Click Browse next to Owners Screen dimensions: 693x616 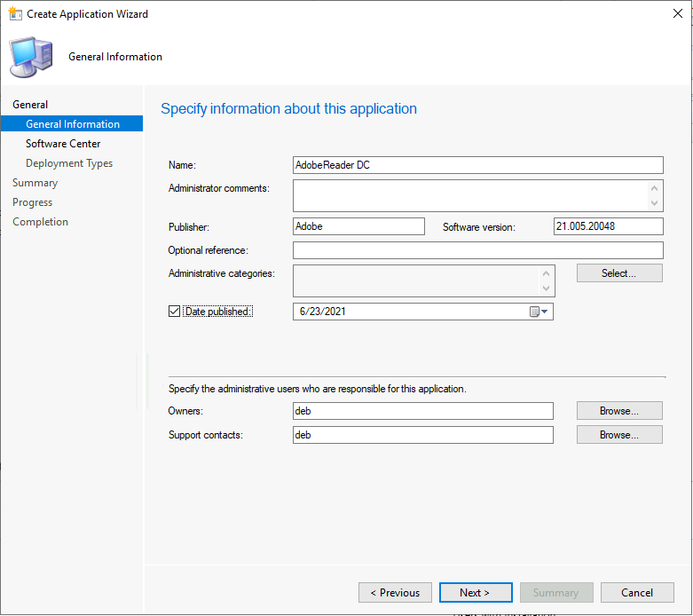(619, 411)
